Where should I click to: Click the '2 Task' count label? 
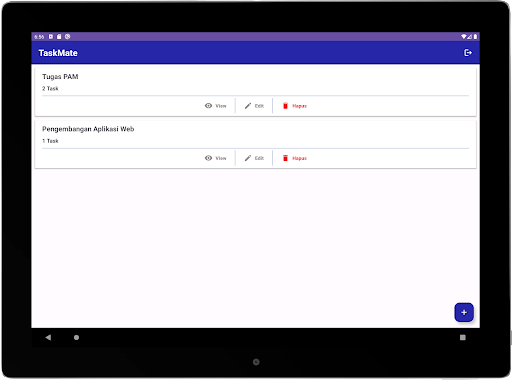(50, 88)
